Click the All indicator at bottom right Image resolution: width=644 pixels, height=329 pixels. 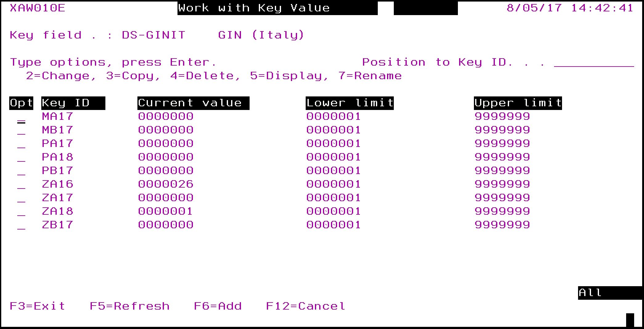click(590, 293)
